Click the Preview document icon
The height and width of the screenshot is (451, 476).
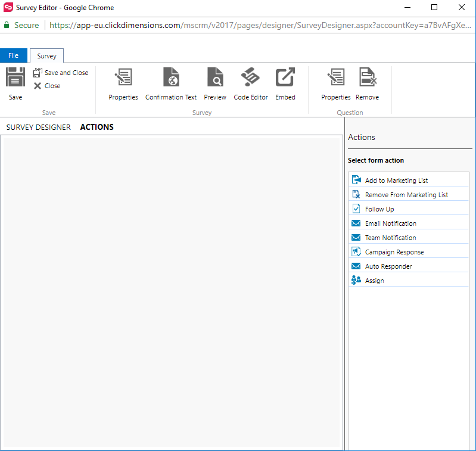coord(215,77)
